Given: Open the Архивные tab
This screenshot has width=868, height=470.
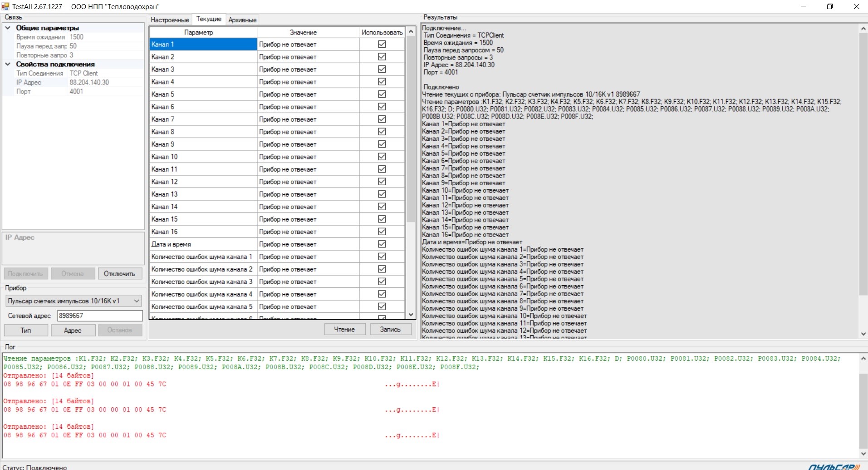Looking at the screenshot, I should click(242, 20).
